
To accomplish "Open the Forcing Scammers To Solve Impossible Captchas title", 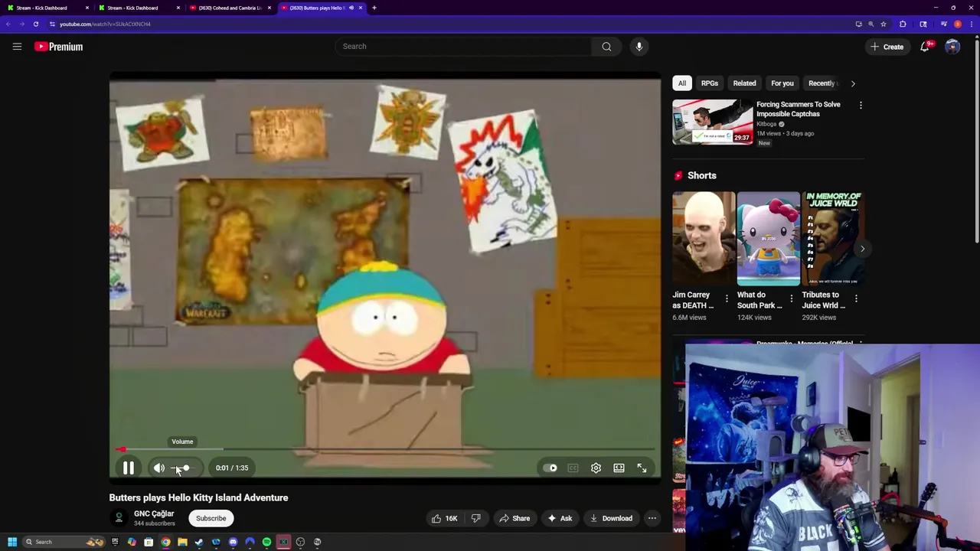I will [798, 109].
